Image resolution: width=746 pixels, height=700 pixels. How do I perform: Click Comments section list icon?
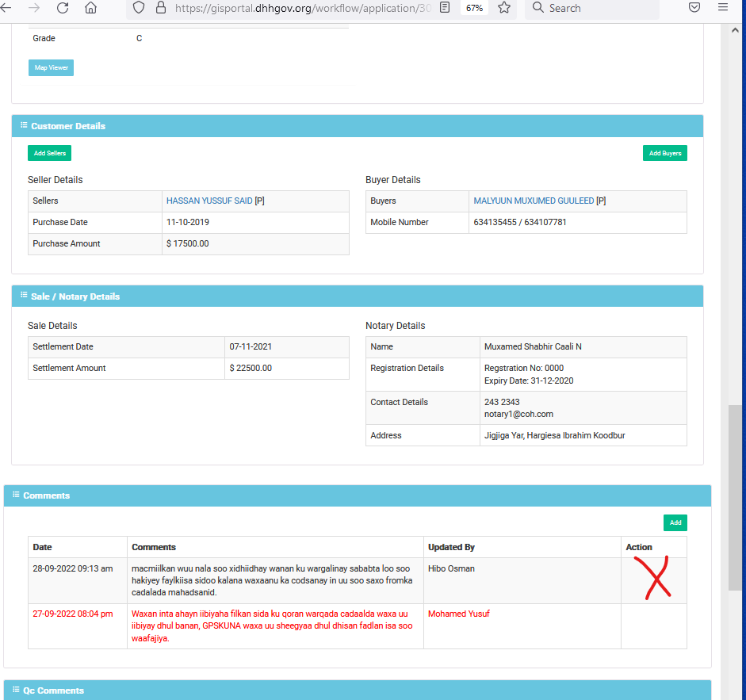coord(16,495)
